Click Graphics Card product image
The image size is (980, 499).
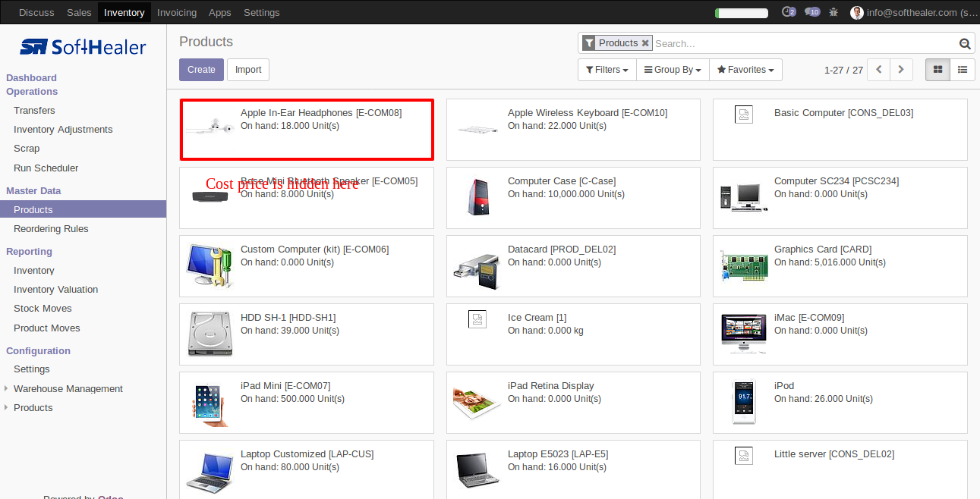point(744,265)
